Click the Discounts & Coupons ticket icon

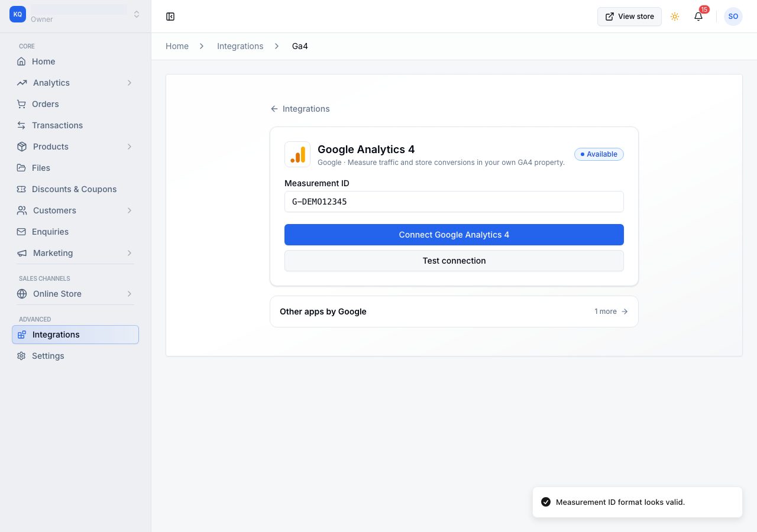(21, 189)
